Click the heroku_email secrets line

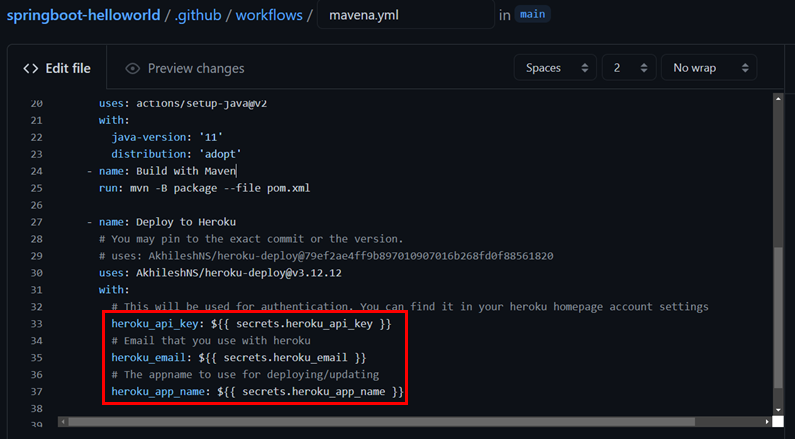pyautogui.click(x=239, y=357)
